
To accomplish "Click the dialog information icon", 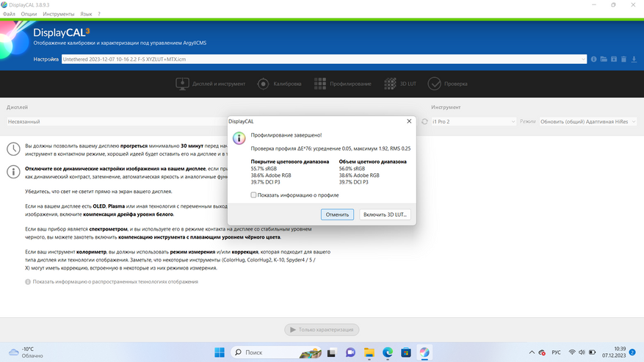I will [239, 138].
